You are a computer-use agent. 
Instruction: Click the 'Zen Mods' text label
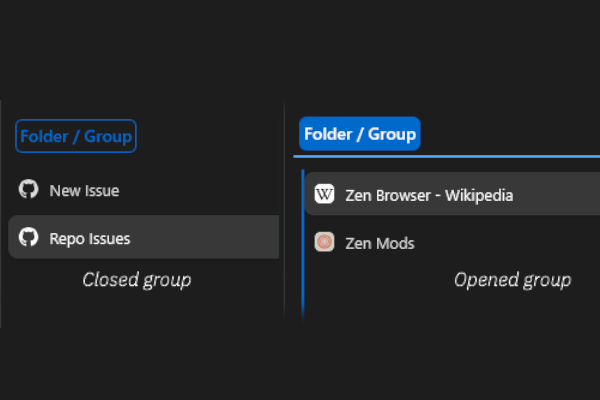[380, 243]
